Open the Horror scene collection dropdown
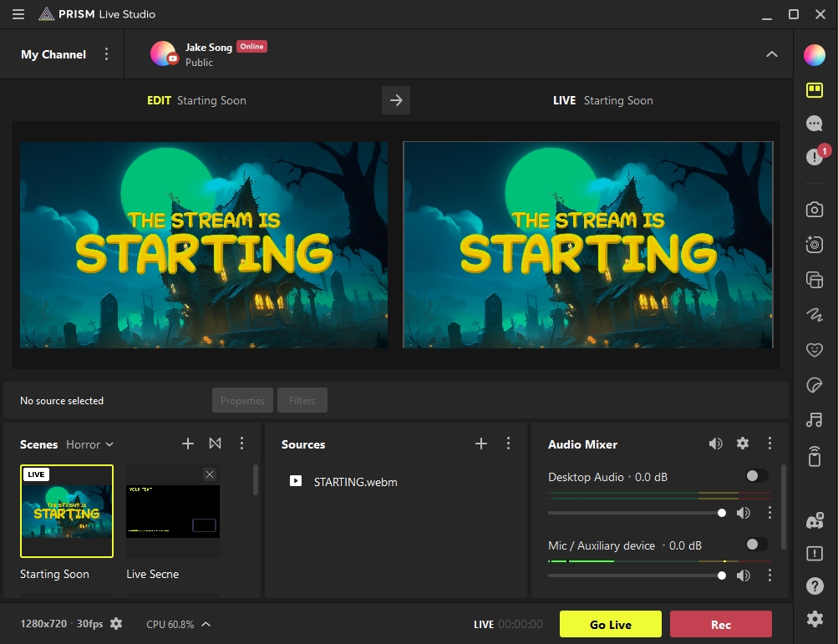 pyautogui.click(x=89, y=444)
